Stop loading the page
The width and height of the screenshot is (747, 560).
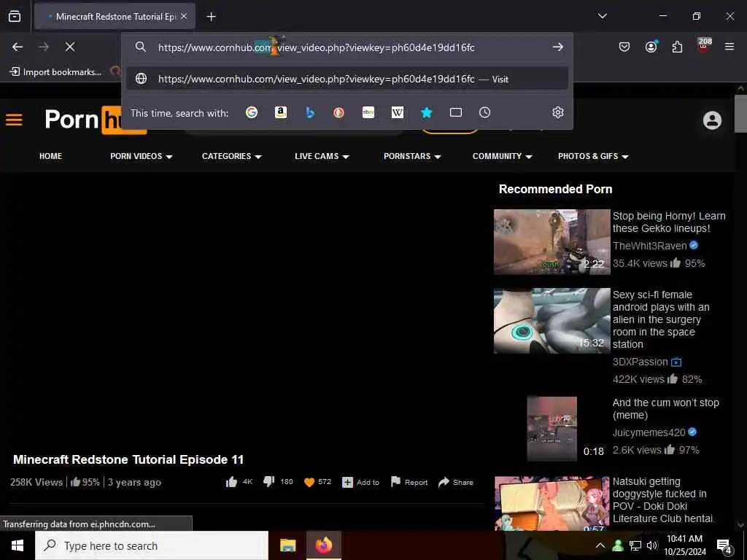[x=69, y=47]
